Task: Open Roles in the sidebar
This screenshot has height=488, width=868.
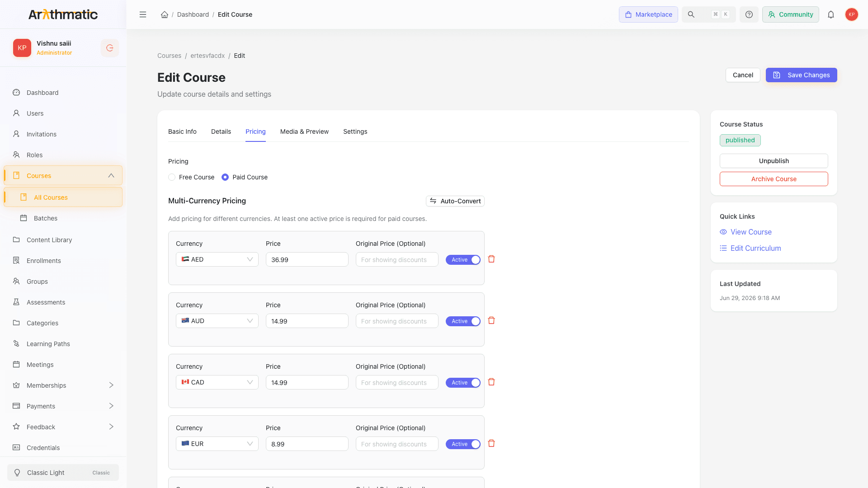Action: [63, 155]
